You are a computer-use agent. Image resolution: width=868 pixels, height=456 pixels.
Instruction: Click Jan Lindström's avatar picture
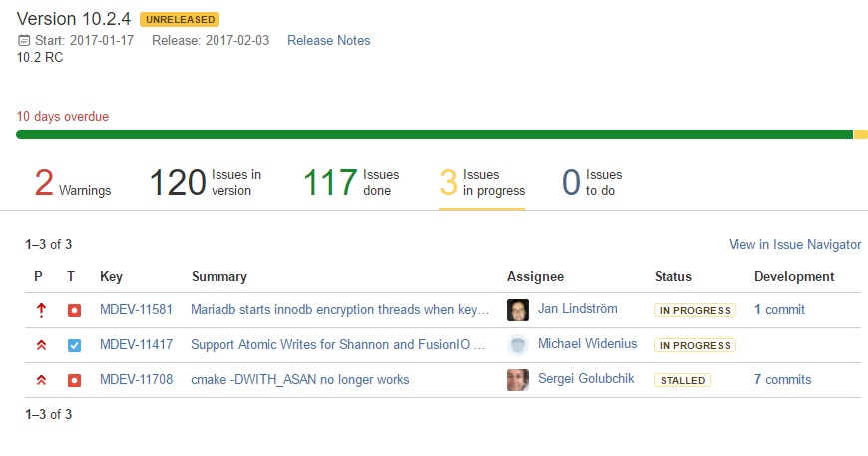pyautogui.click(x=518, y=310)
